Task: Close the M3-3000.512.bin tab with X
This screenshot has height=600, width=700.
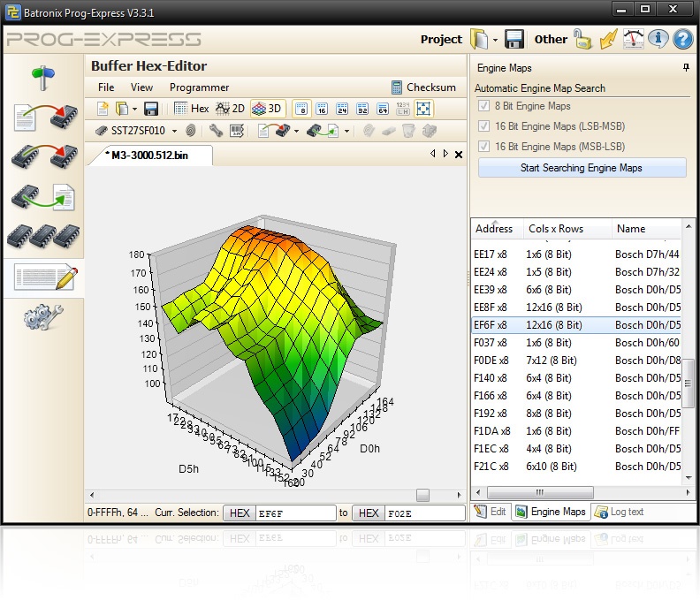Action: pos(459,155)
